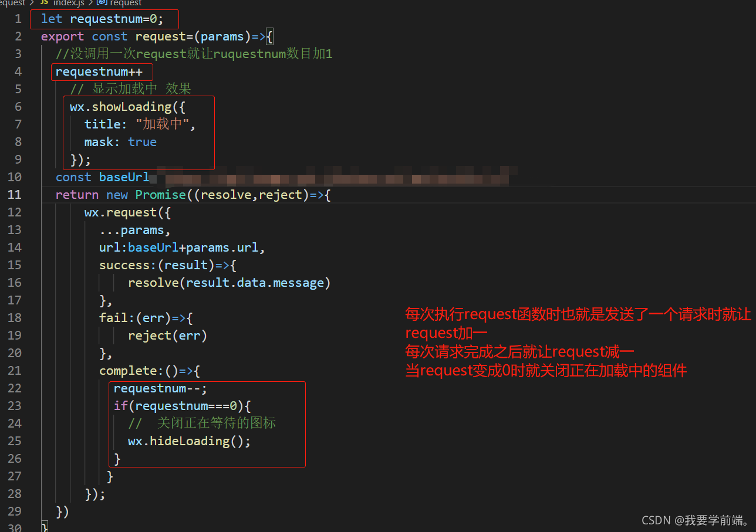Viewport: 756px width, 532px height.
Task: Click the 'reject(err)' statement
Action: tap(168, 336)
